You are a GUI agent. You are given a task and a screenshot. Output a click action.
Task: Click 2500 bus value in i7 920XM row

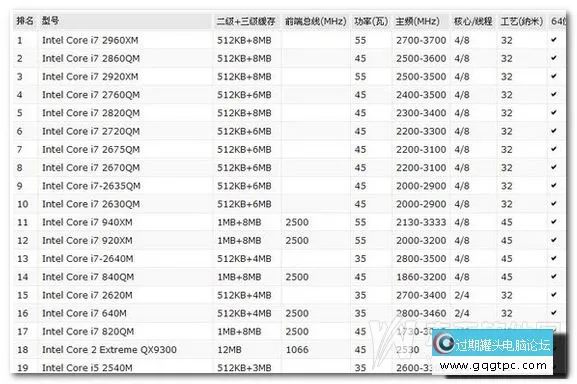click(297, 240)
